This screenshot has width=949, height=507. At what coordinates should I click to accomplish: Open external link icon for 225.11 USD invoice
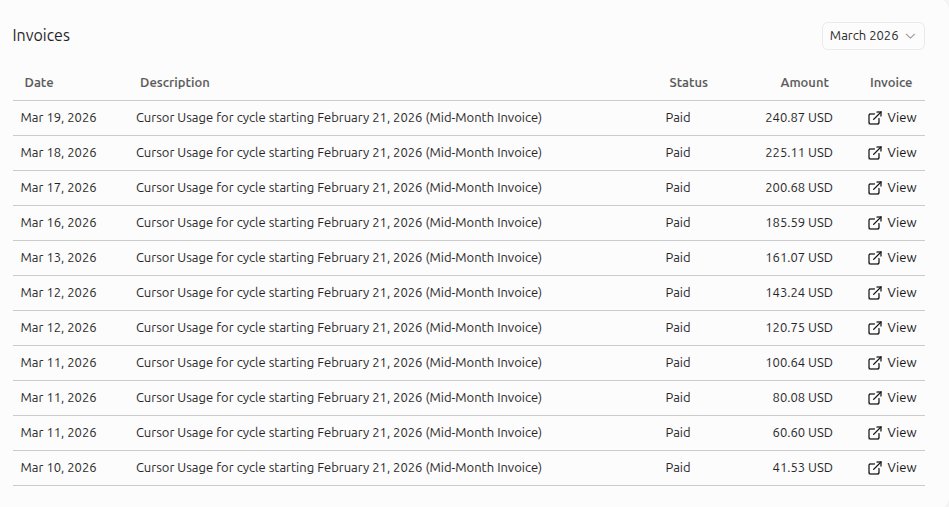(x=875, y=153)
